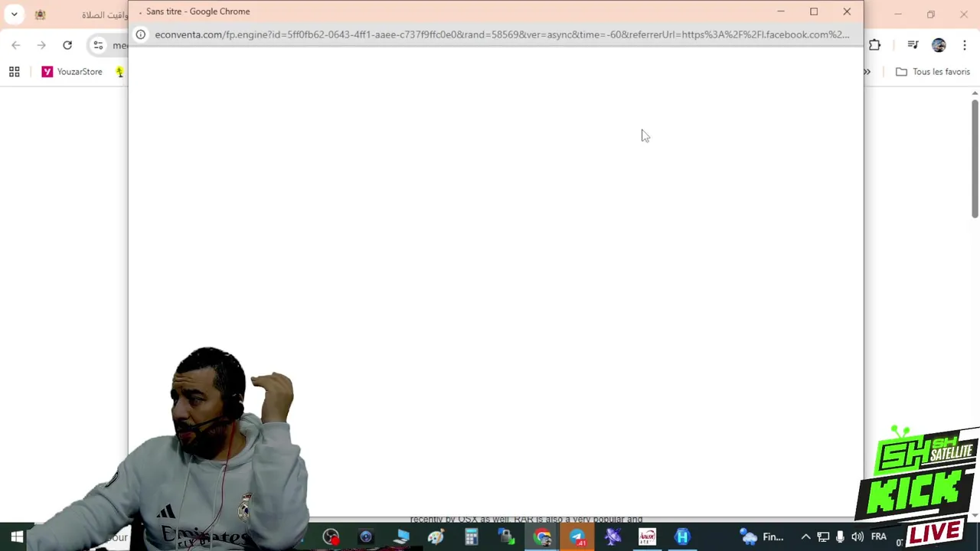Open the green padlock app in taskbar

pyautogui.click(x=506, y=537)
